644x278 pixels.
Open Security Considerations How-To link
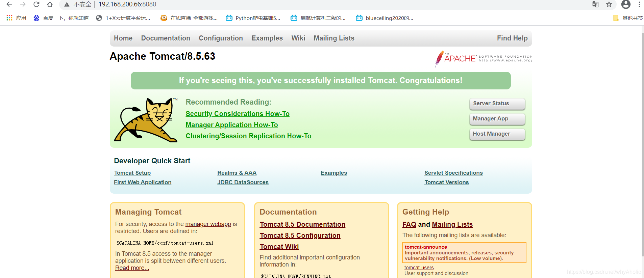tap(238, 114)
